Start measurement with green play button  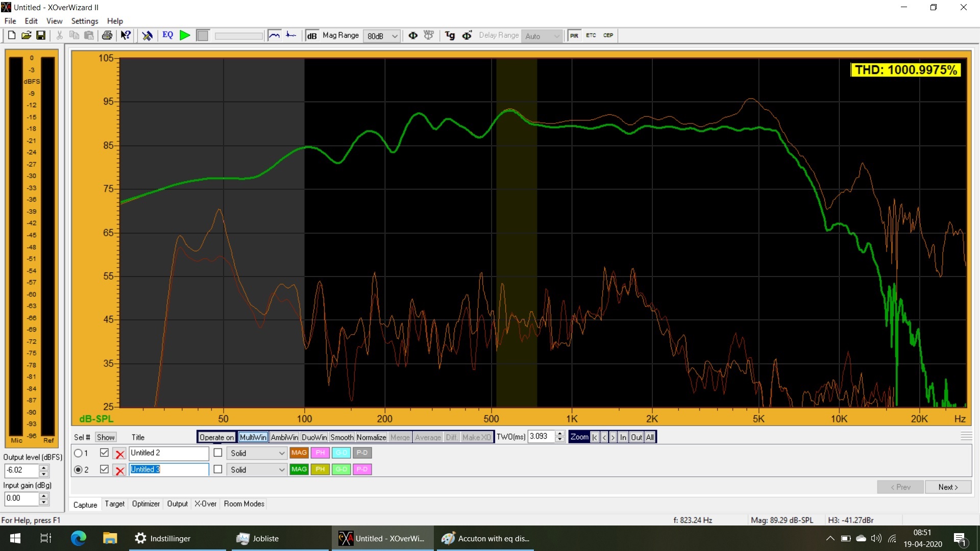tap(185, 35)
